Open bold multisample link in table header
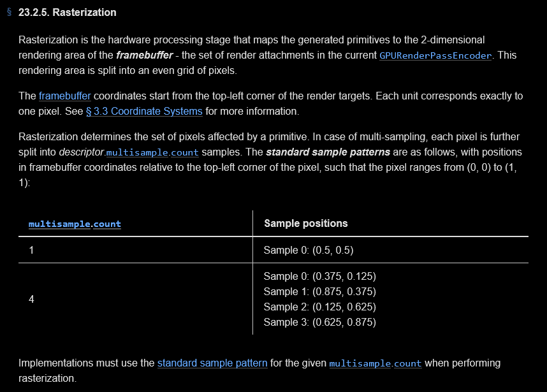 pos(60,224)
